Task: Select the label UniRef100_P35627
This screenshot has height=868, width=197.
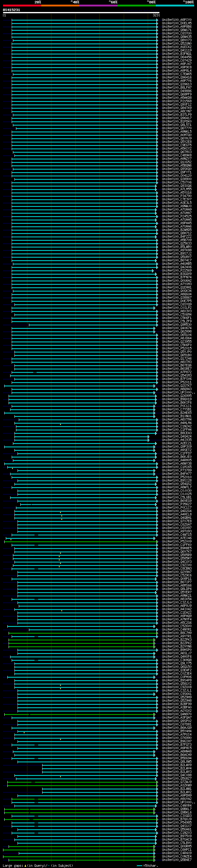Action: click(x=177, y=504)
